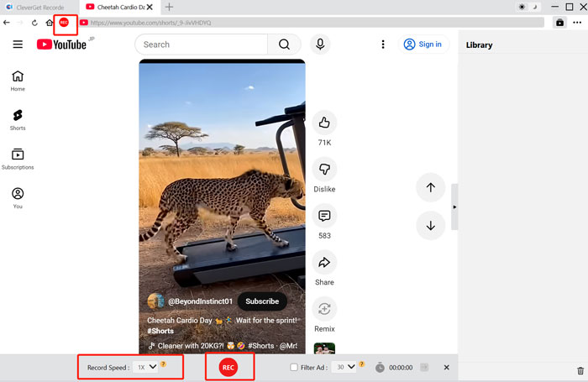
Task: Close the Cheetah Cardio tab
Action: [x=150, y=7]
